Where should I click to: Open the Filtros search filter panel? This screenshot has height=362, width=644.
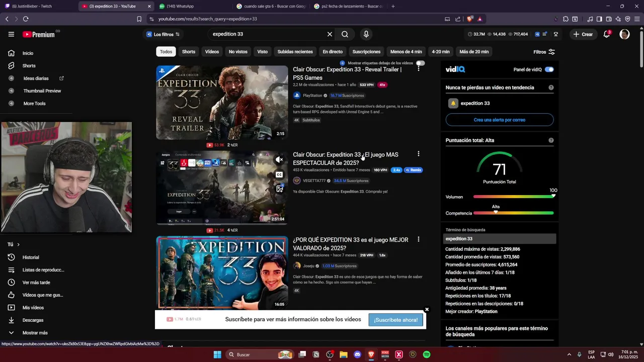pos(544,52)
